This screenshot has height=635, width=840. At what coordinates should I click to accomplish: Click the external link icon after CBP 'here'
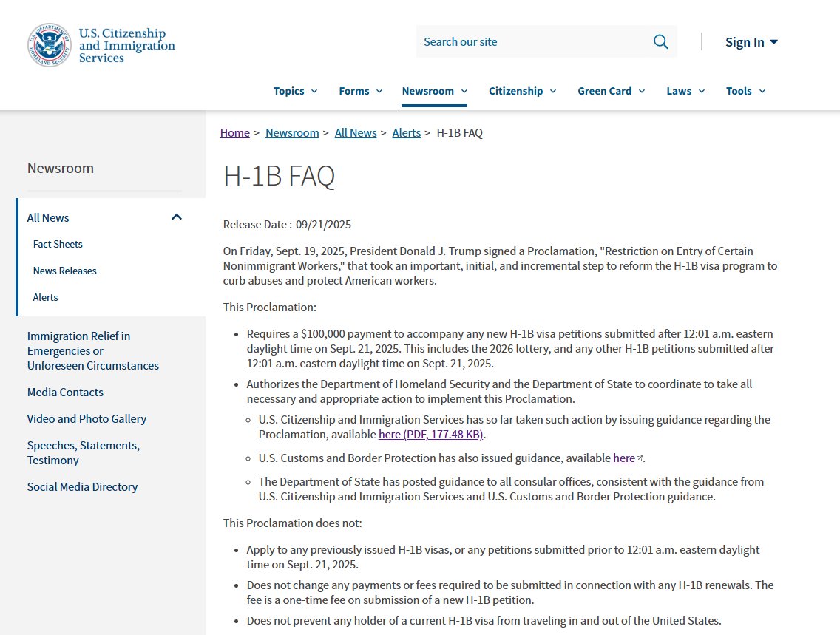point(639,458)
